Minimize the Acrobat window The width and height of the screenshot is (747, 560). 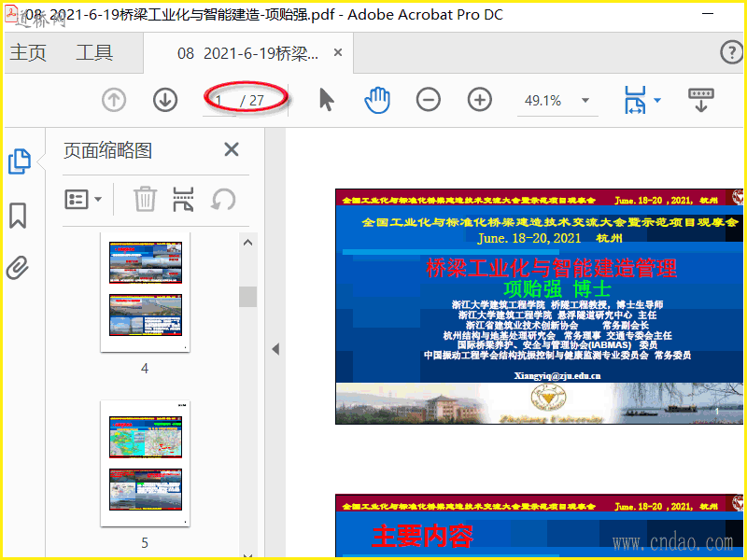[708, 14]
